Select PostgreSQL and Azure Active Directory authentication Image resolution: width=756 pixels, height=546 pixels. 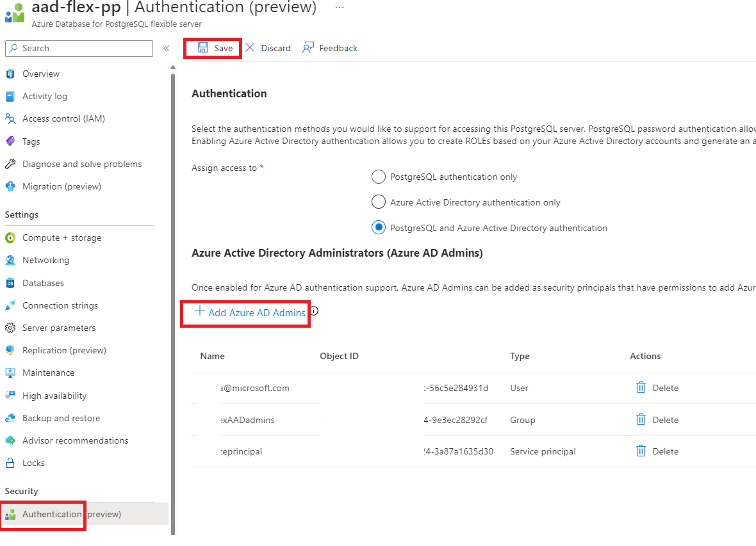pyautogui.click(x=379, y=228)
